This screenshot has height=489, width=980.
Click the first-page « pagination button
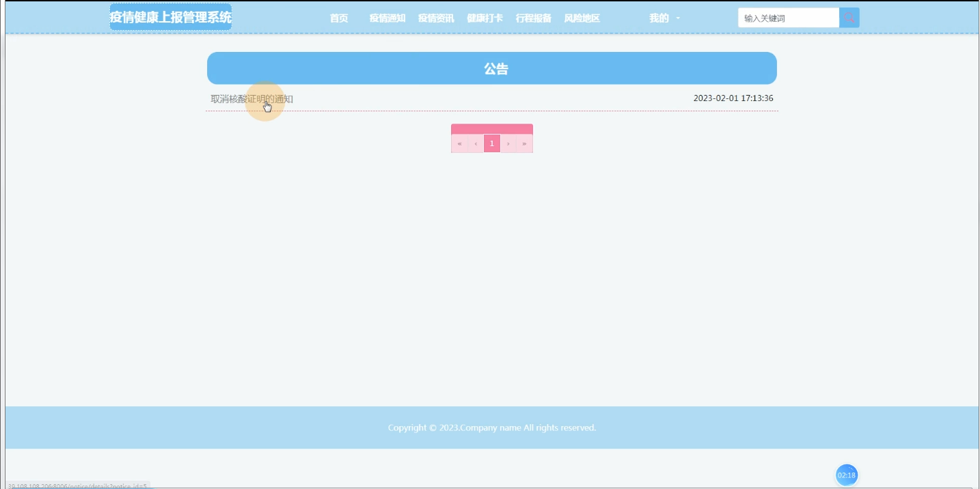(x=459, y=143)
